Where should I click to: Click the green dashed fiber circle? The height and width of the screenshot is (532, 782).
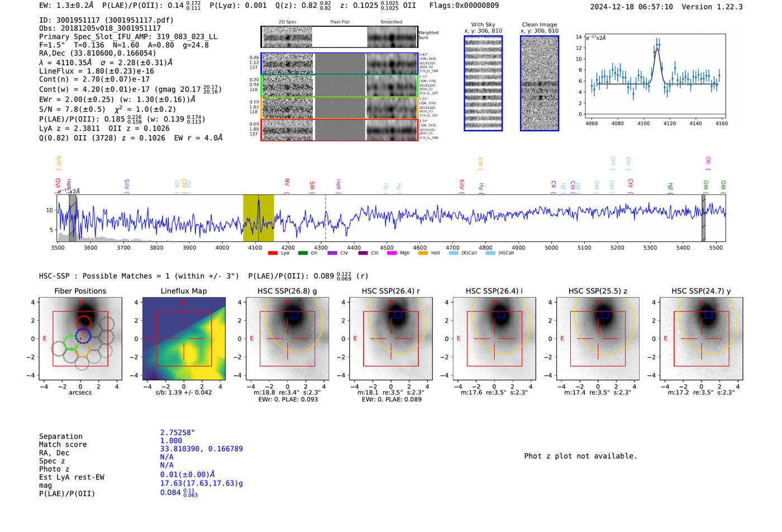[71, 343]
